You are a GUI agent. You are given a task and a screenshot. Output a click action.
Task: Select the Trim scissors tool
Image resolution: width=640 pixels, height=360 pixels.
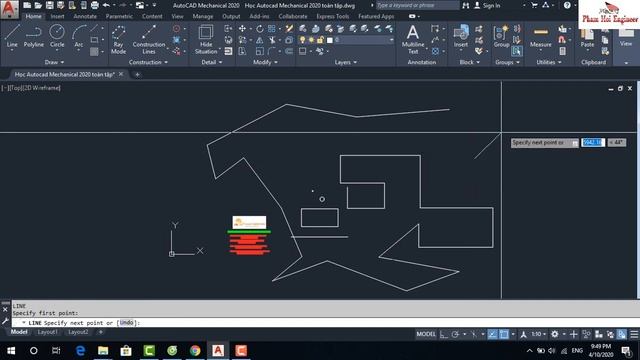(x=271, y=40)
